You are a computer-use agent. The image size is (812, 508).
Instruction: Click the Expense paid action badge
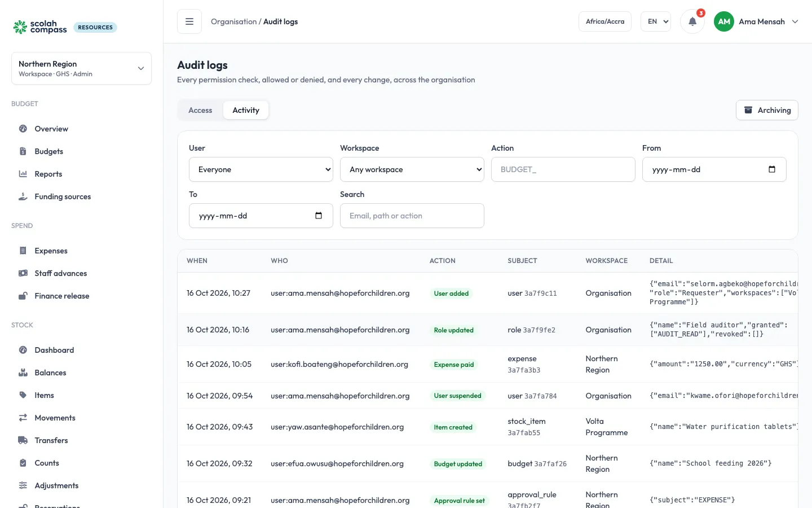point(454,365)
